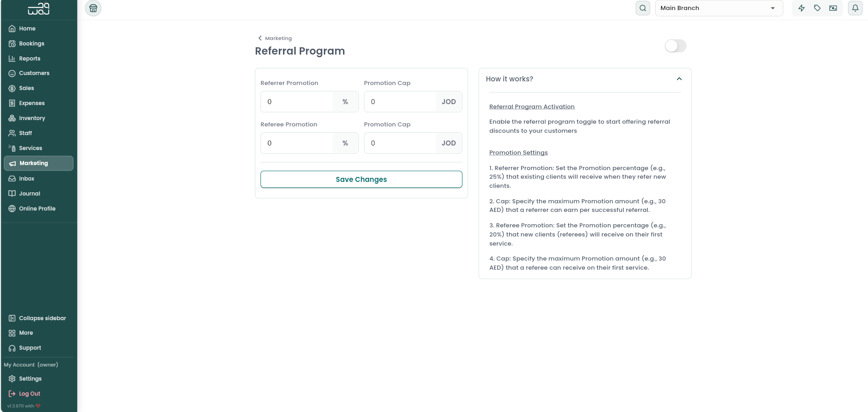Go back via the Marketing breadcrumb chevron
The width and height of the screenshot is (868, 412).
click(x=260, y=38)
